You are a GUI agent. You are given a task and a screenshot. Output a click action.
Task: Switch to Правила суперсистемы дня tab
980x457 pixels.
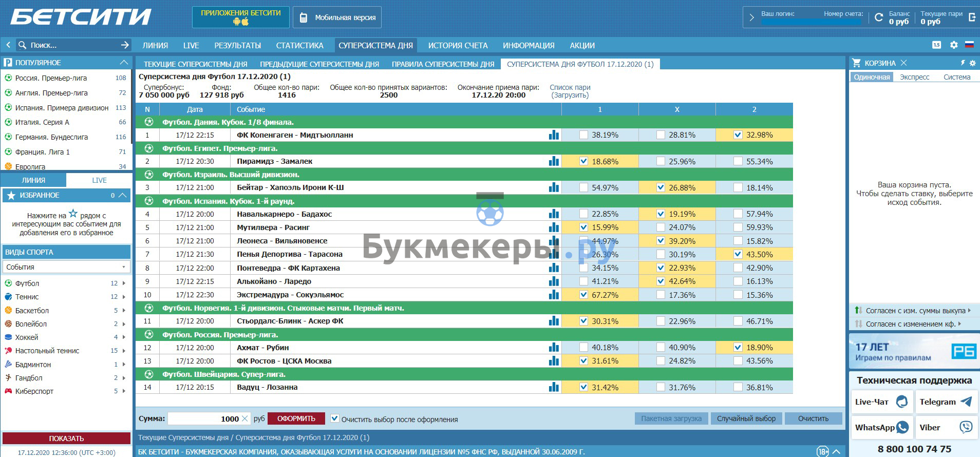[x=443, y=64]
